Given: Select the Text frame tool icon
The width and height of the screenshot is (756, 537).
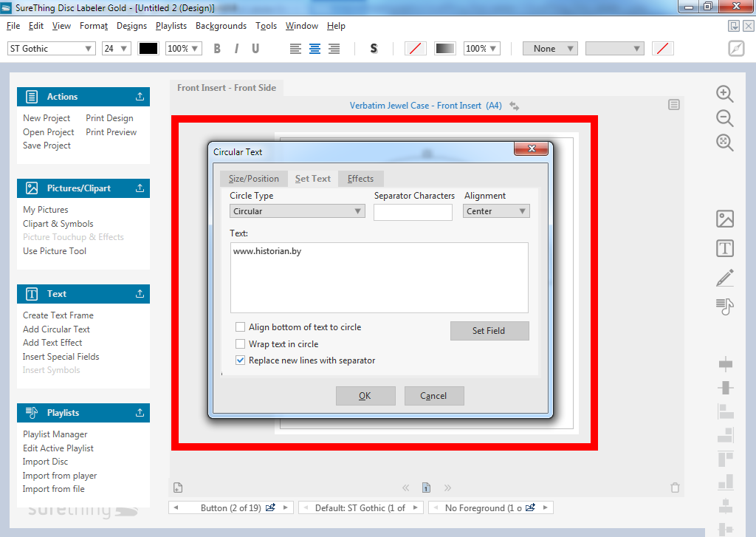Looking at the screenshot, I should (x=725, y=248).
